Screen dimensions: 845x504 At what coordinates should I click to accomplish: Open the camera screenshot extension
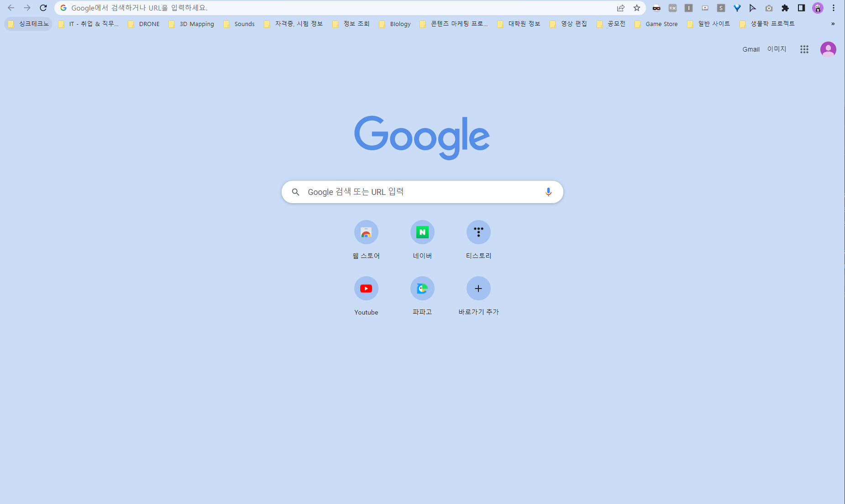click(x=769, y=8)
